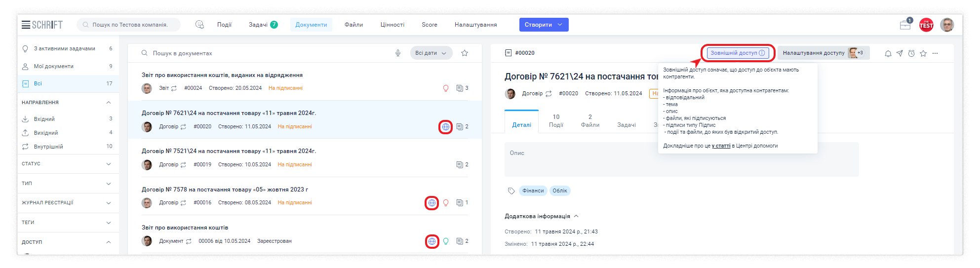980x268 pixels.
Task: Open the 'у статті' help center link
Action: (721, 146)
